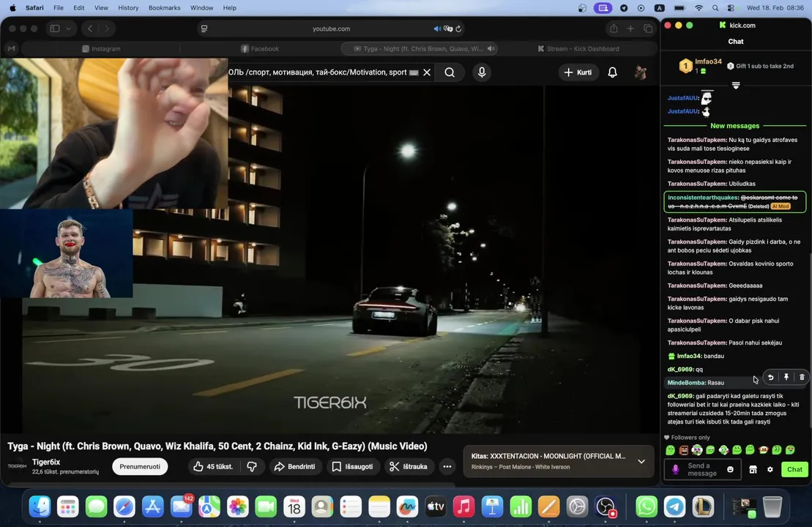Open Telegram from the Dock
Screen dimensions: 812x527
[x=675, y=507]
